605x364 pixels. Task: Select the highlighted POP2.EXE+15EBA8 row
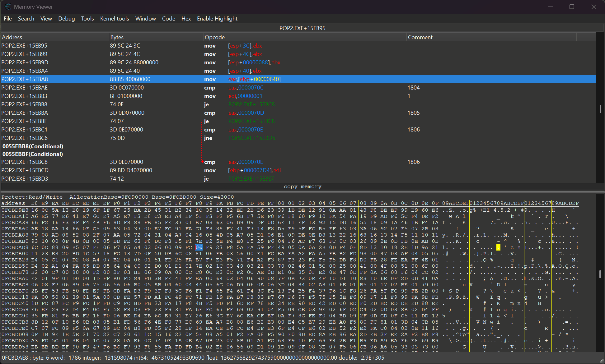click(298, 79)
